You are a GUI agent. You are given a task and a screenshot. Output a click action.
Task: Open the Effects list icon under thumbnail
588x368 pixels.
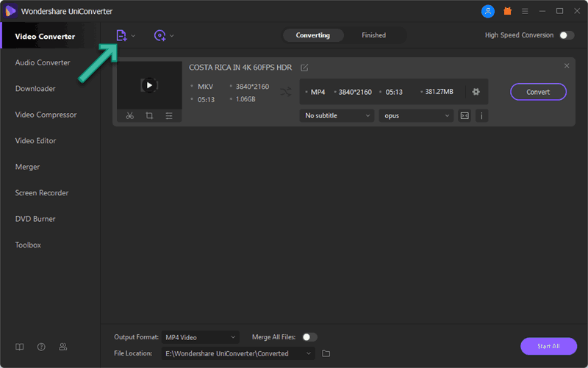(169, 116)
